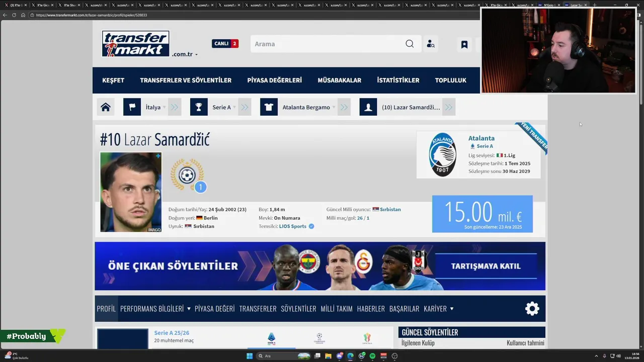Click the player silhouette breadcrumb icon
The width and height of the screenshot is (644, 362).
click(x=368, y=107)
